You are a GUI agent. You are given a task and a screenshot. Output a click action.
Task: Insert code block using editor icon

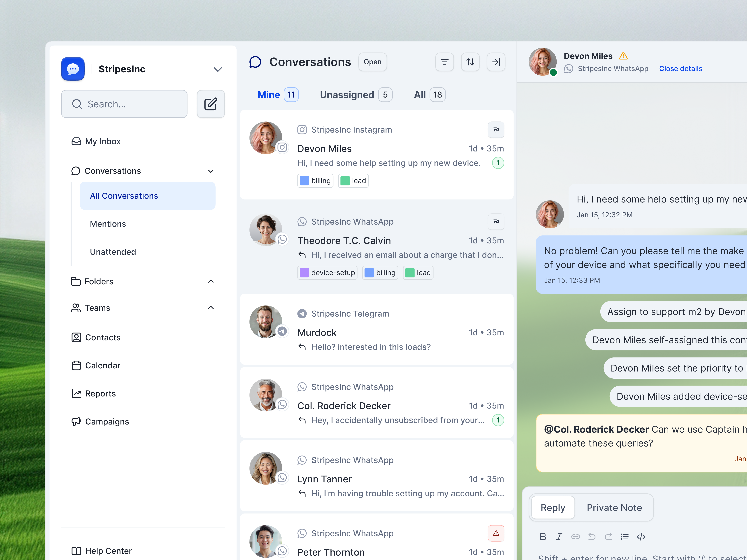tap(641, 537)
